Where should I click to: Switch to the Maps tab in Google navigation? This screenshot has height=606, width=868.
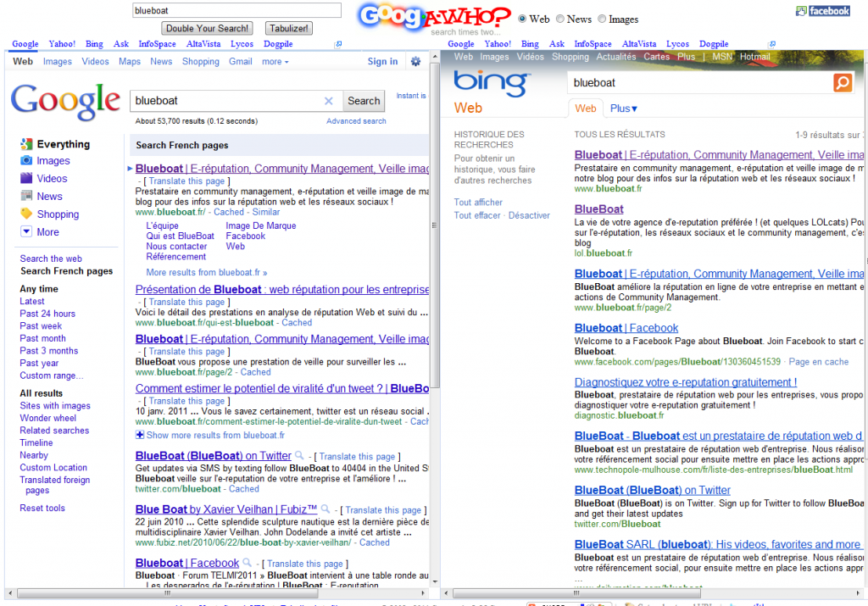(129, 61)
